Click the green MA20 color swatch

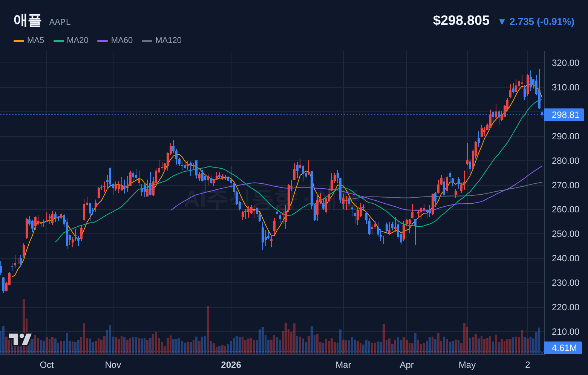pyautogui.click(x=59, y=41)
